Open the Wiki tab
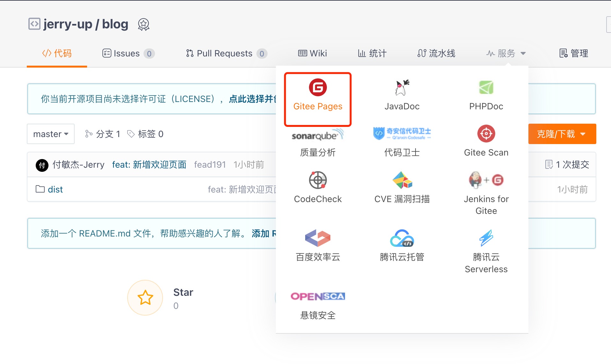 (x=313, y=53)
